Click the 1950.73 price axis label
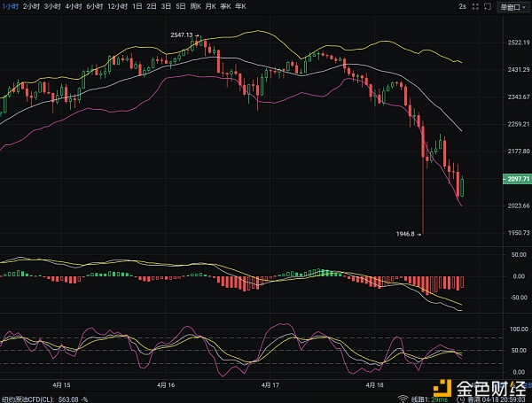 [x=519, y=233]
